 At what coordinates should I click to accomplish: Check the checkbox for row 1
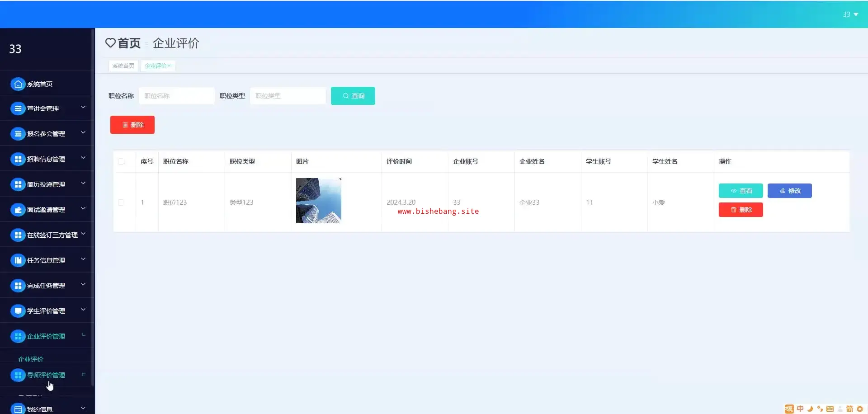point(121,202)
